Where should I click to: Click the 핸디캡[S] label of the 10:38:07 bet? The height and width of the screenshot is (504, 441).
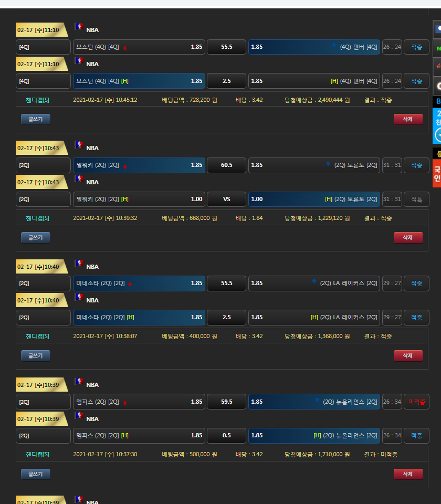(x=37, y=336)
